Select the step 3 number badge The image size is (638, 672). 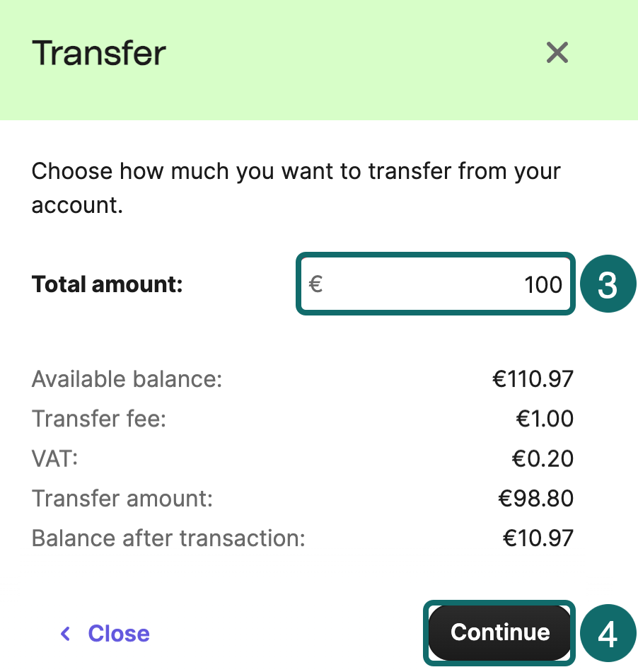click(x=608, y=284)
